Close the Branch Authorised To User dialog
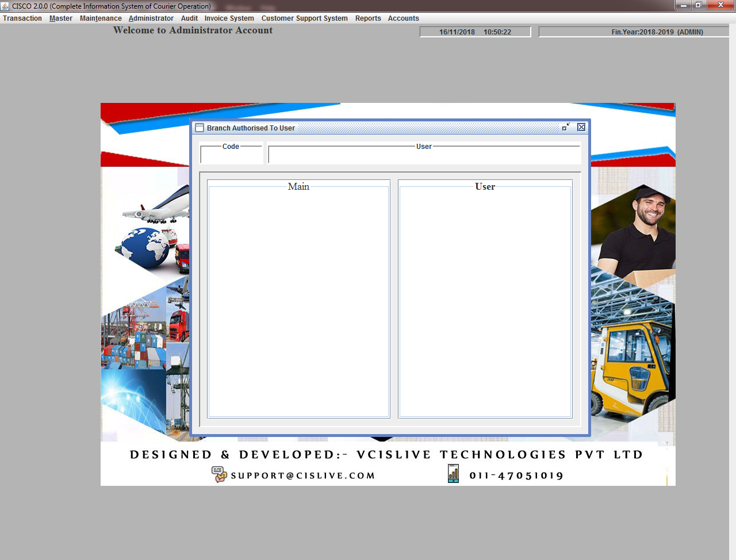736x560 pixels. click(x=581, y=127)
